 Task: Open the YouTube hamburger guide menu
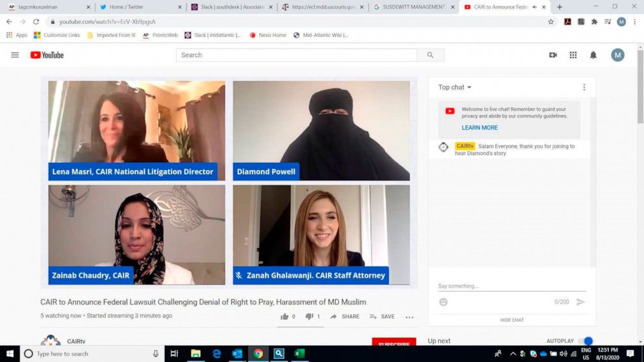(15, 55)
